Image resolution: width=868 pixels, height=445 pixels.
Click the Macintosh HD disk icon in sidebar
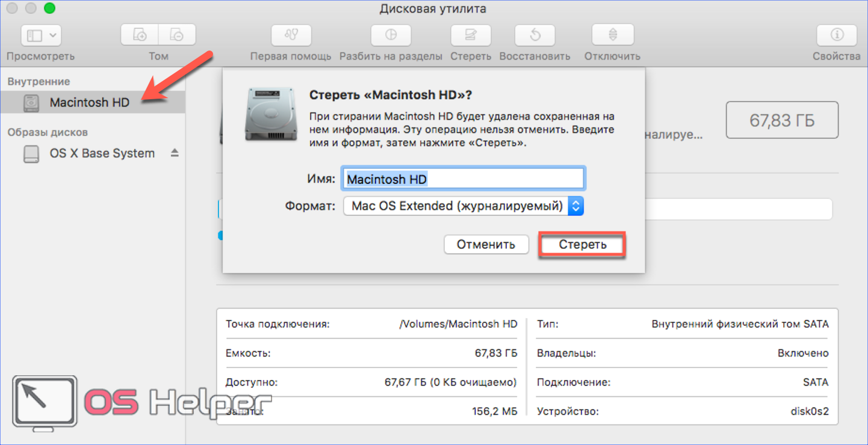pyautogui.click(x=31, y=103)
